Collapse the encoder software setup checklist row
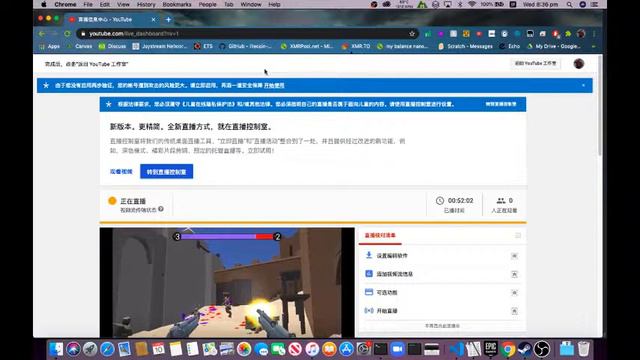This screenshot has width=640, height=360. coord(514,256)
